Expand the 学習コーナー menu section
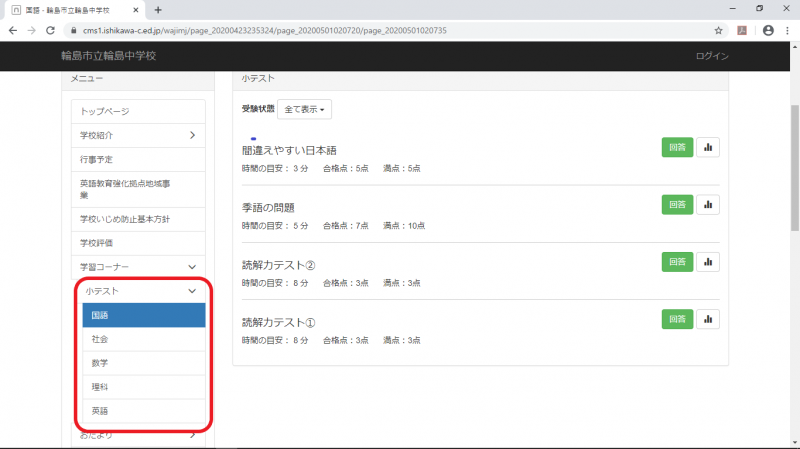 (191, 266)
